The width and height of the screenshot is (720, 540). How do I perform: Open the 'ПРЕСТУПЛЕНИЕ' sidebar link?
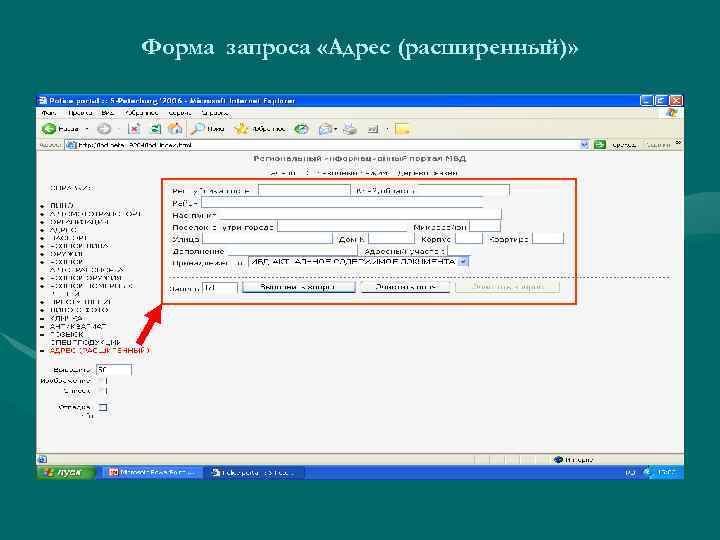click(80, 302)
